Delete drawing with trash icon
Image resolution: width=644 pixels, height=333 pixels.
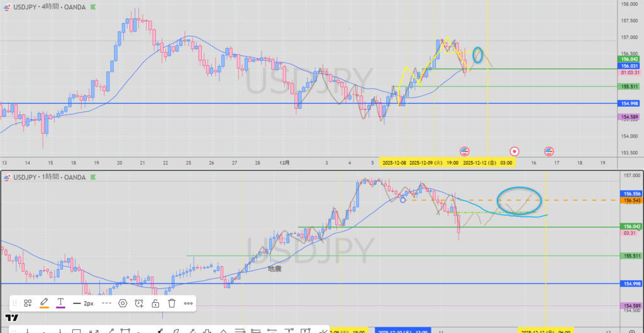(172, 303)
